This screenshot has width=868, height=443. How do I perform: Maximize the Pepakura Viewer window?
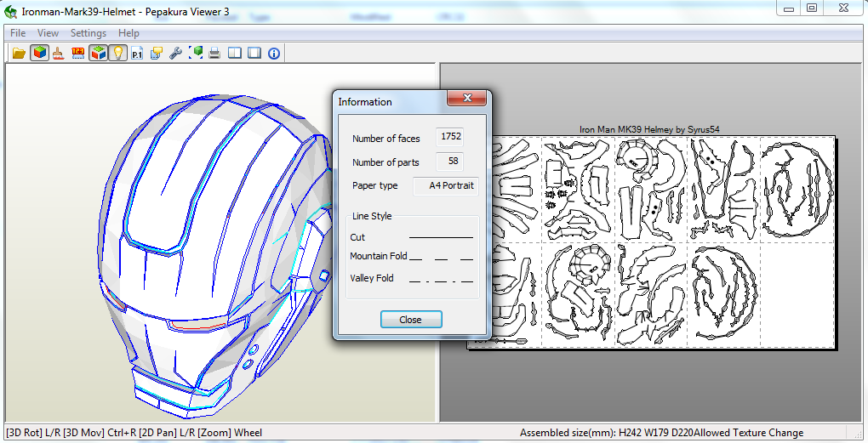(812, 8)
